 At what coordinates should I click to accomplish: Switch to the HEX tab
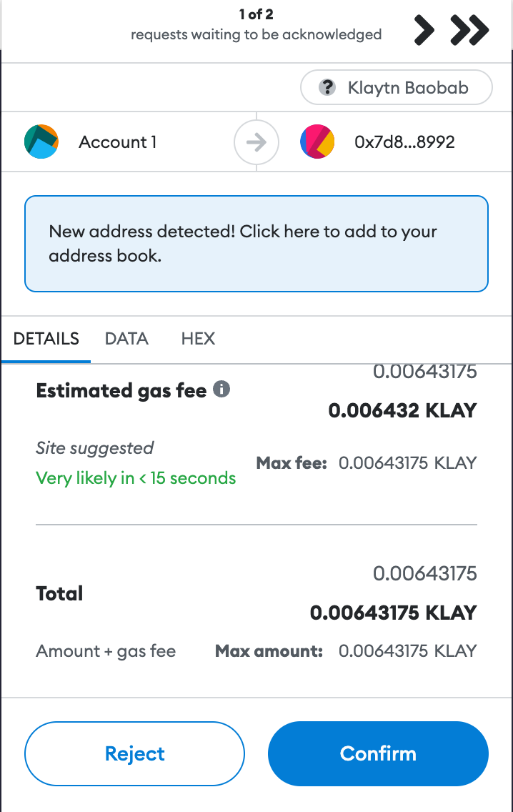point(198,339)
